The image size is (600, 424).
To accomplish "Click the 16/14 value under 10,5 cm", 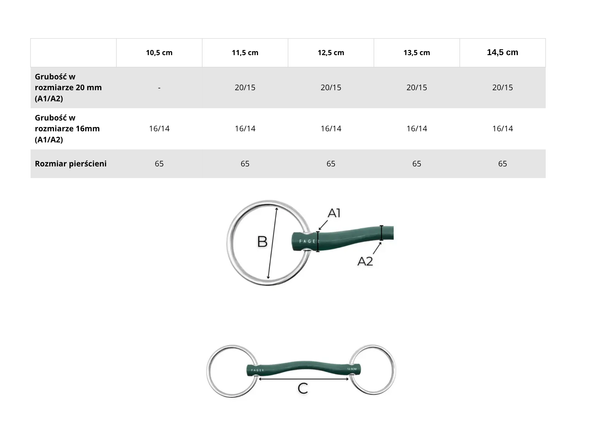I will [160, 128].
